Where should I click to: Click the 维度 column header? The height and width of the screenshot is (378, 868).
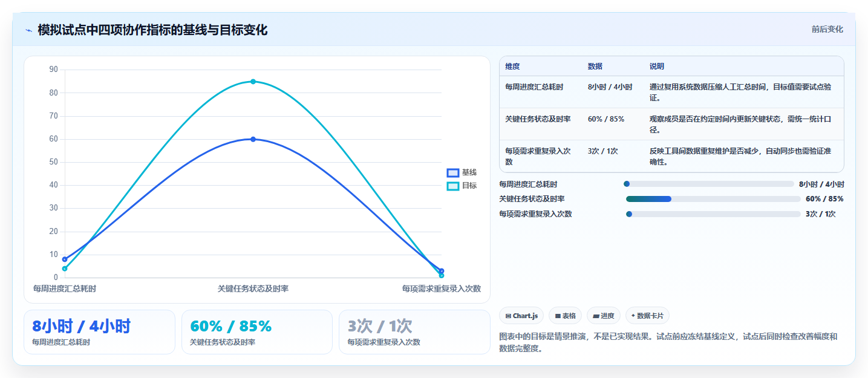[x=512, y=67]
